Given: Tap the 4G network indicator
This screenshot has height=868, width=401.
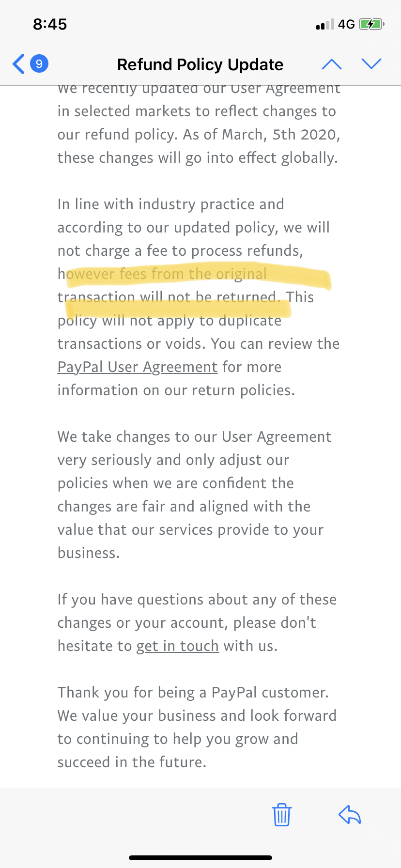Looking at the screenshot, I should click(346, 24).
